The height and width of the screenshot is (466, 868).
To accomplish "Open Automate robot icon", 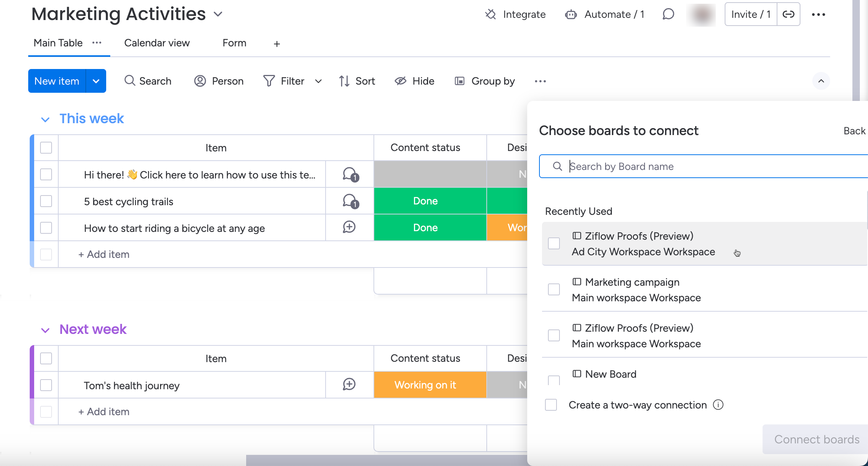I will 571,14.
